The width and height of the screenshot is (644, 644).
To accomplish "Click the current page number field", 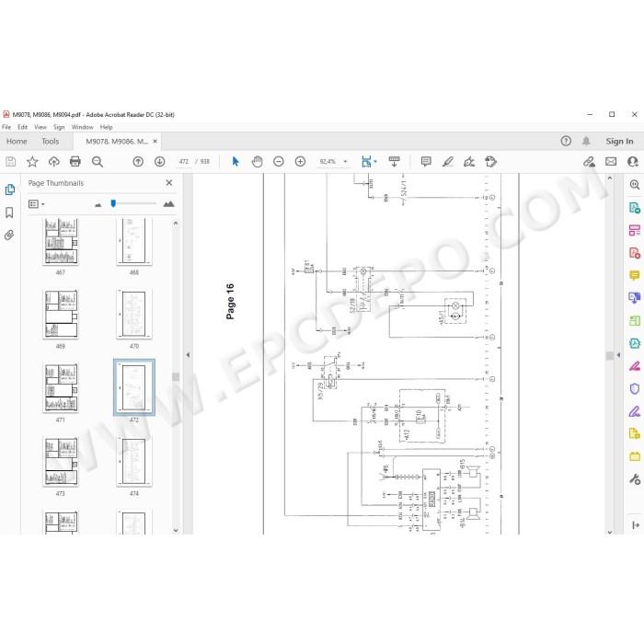I will click(x=184, y=162).
